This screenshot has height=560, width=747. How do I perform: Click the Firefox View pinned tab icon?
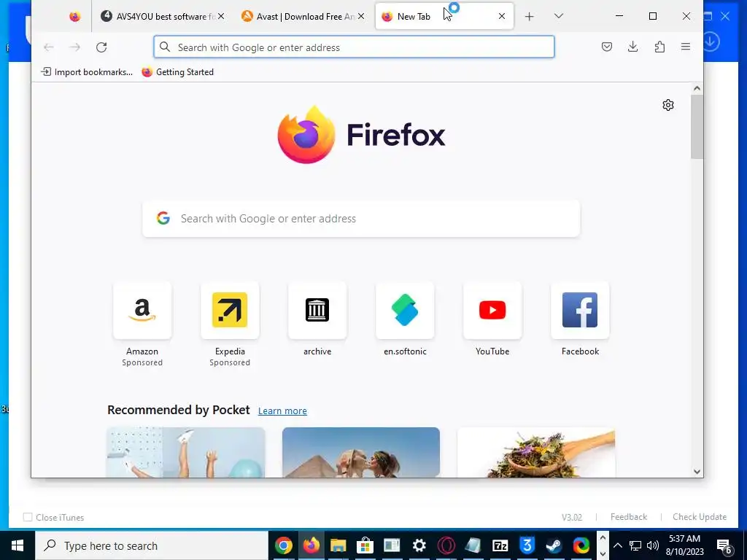coord(75,17)
